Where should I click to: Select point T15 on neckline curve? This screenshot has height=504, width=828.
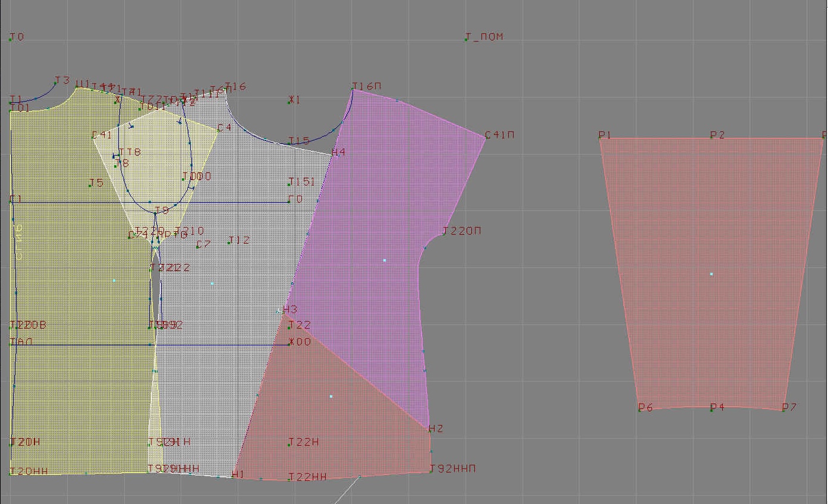(289, 144)
